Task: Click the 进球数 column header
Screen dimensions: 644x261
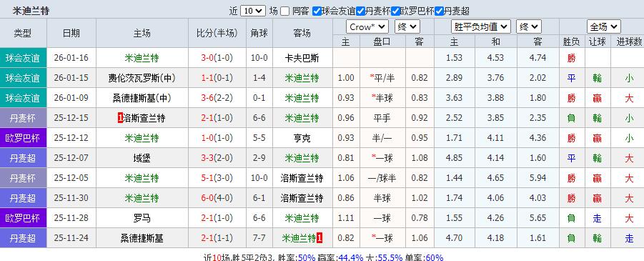Action: coord(629,42)
